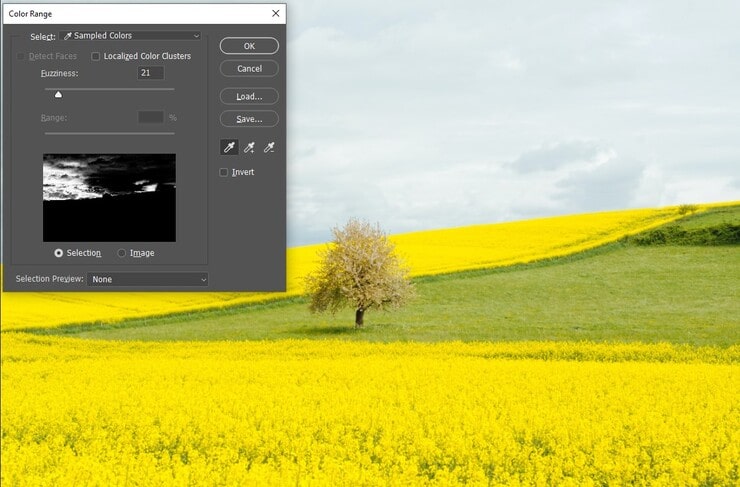The image size is (740, 487).
Task: Enable Localized Color Clusters checkbox
Action: pos(96,56)
